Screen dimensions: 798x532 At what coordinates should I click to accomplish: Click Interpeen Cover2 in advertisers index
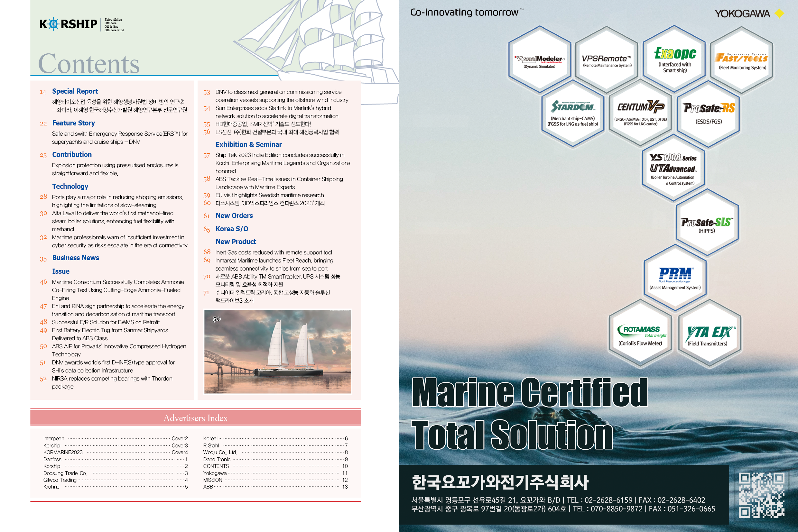116,438
